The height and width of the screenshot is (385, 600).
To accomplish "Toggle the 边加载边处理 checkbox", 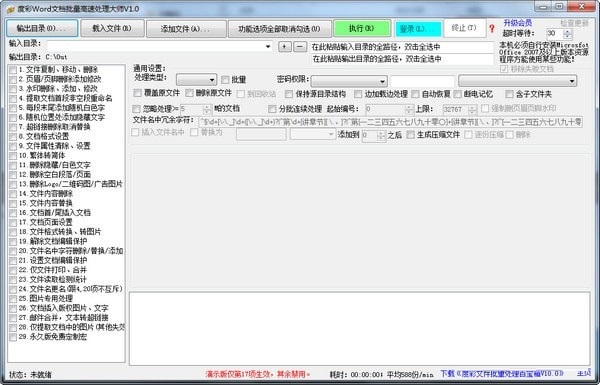I will [358, 94].
